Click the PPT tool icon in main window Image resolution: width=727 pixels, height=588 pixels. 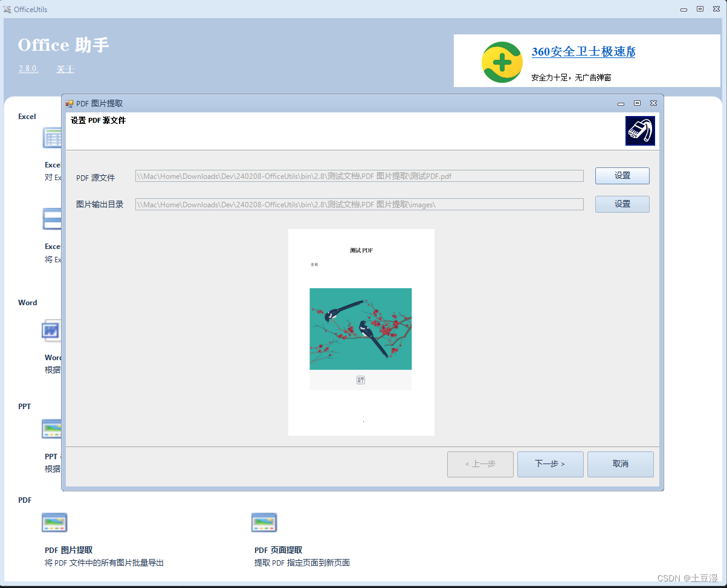click(51, 428)
